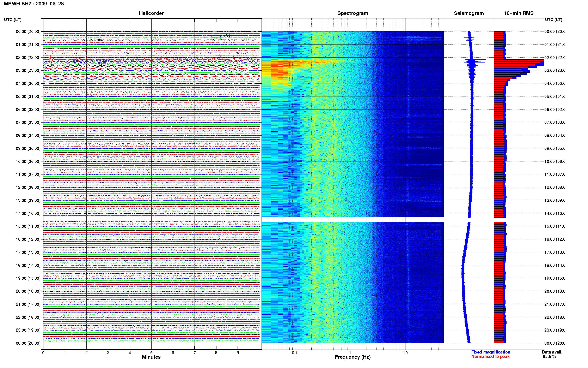Click the left 18:00 (14:00) time label
This screenshot has width=588, height=368.
[28, 265]
